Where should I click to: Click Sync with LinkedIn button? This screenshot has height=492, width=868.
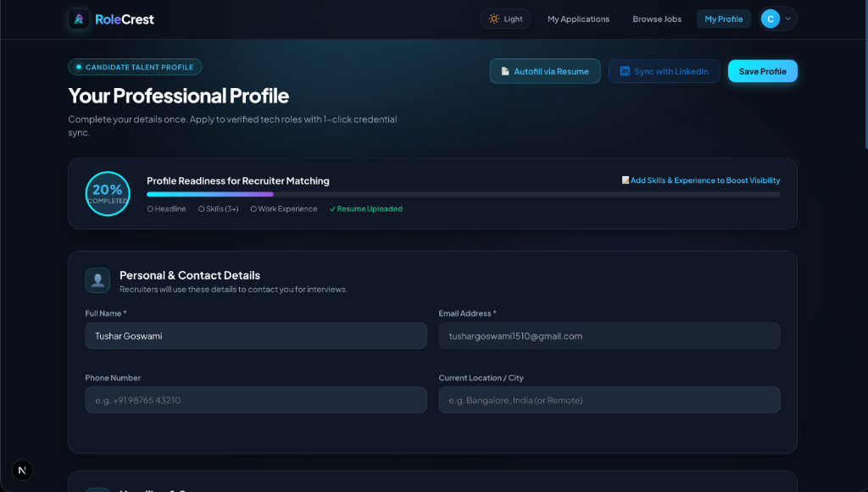coord(665,71)
